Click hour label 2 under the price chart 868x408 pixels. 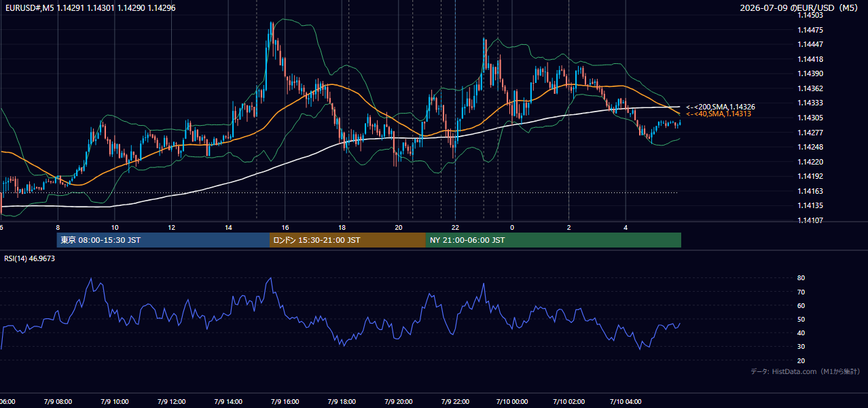568,227
